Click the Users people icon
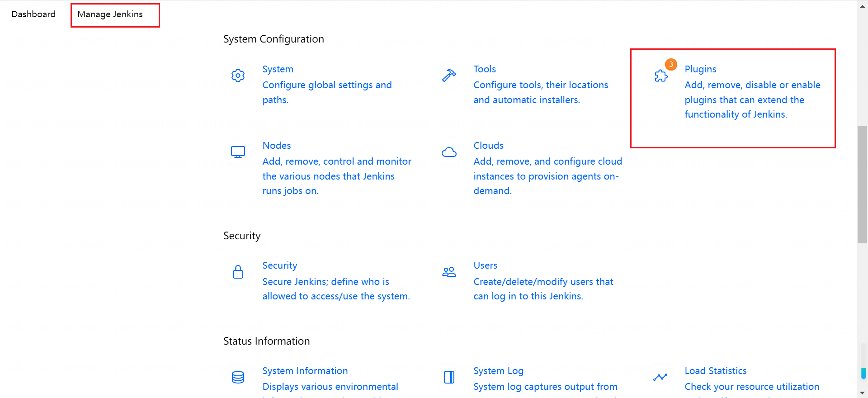Image resolution: width=868 pixels, height=398 pixels. coord(449,272)
